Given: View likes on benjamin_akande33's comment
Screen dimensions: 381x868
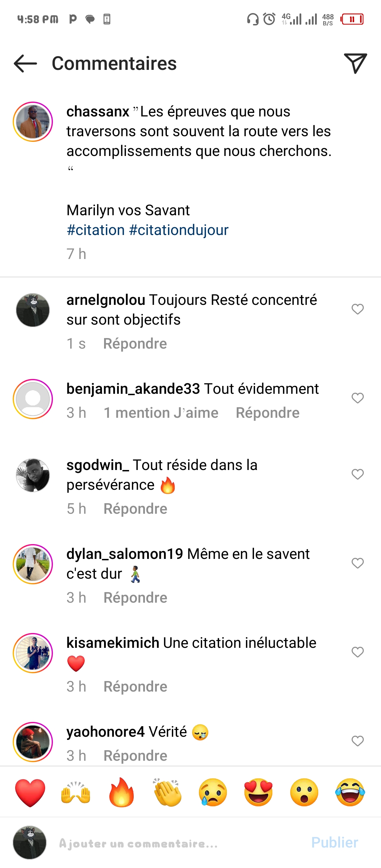Looking at the screenshot, I should [x=161, y=413].
